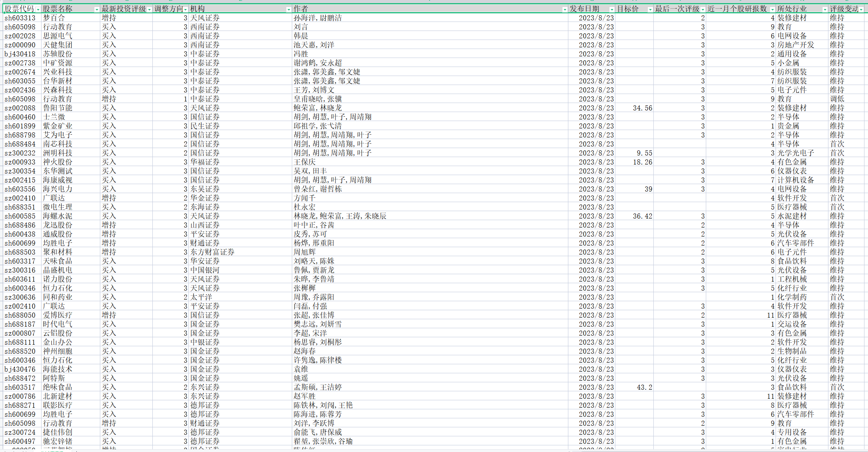Screen dimensions: 868x452
Task: Select the 海康威视 stock name cell
Action: point(71,180)
